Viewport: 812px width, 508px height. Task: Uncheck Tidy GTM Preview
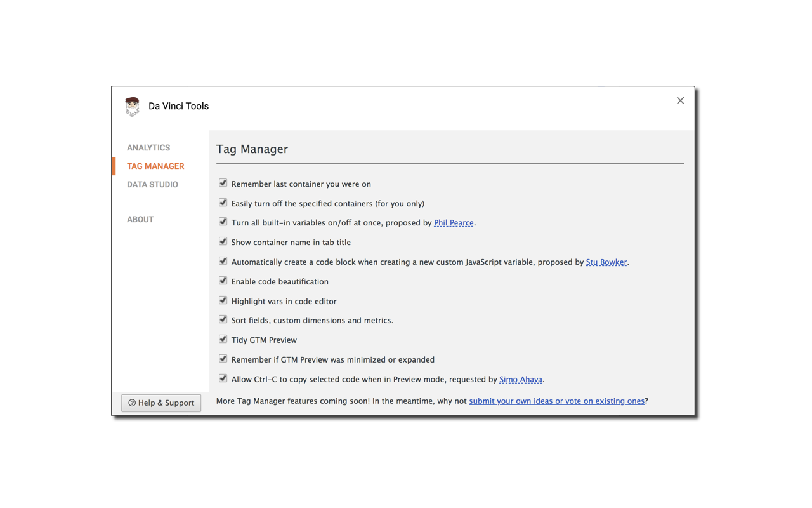223,339
